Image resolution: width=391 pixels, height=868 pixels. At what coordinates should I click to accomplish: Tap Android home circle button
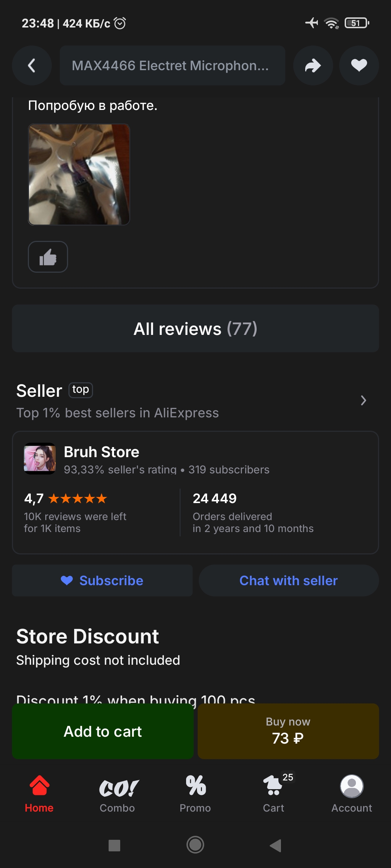point(195,845)
